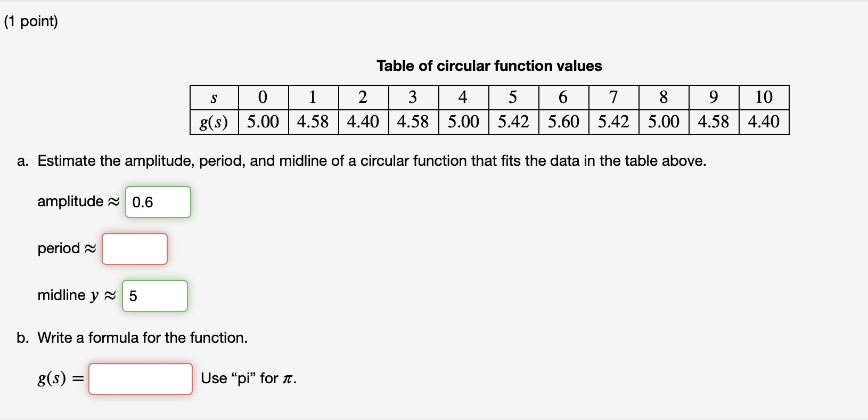Click the amplitude input field showing 0.6
The width and height of the screenshot is (868, 420).
[158, 202]
